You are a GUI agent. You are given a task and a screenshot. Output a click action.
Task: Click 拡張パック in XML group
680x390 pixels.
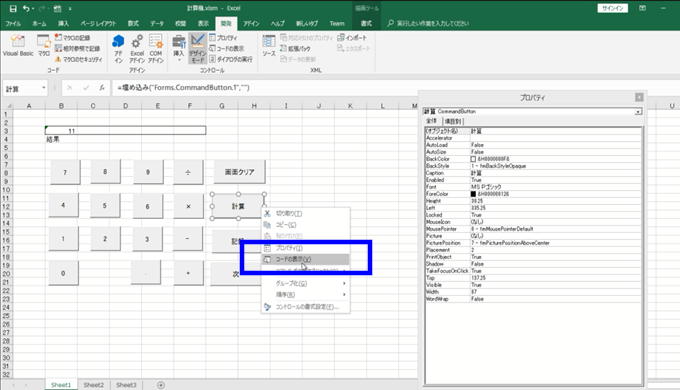pos(295,48)
